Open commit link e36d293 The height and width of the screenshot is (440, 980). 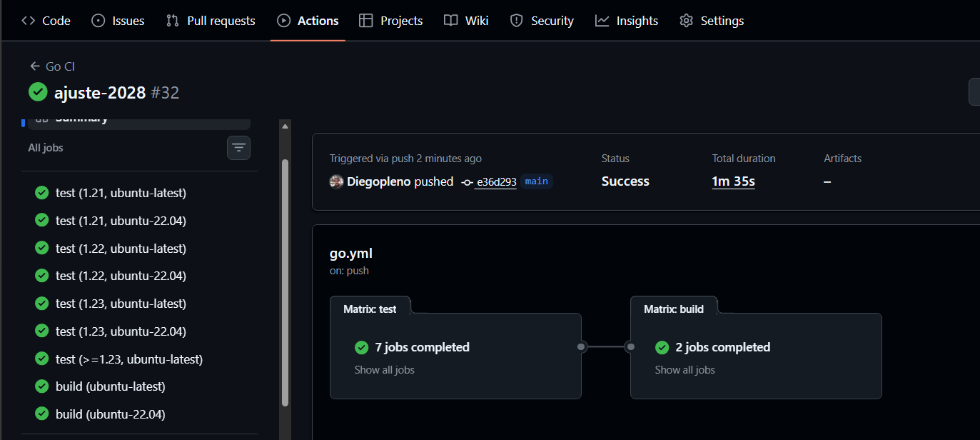point(495,182)
